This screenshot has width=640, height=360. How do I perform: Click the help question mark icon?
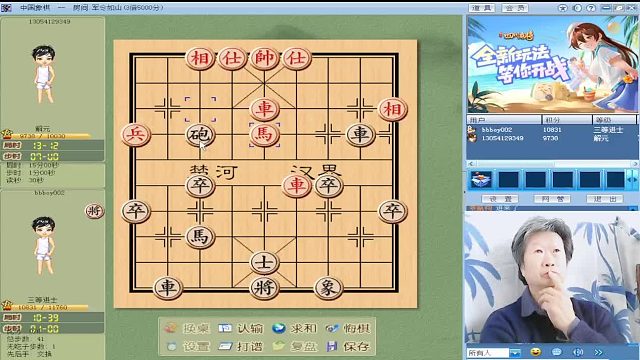tap(591, 8)
